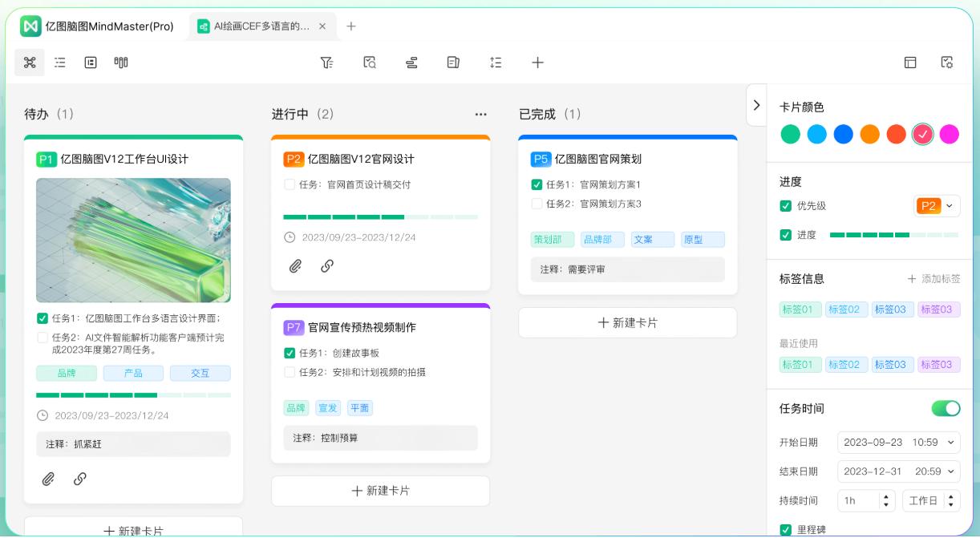
Task: Check 任务:官网首页设计稿交付 checkbox
Action: click(x=290, y=184)
